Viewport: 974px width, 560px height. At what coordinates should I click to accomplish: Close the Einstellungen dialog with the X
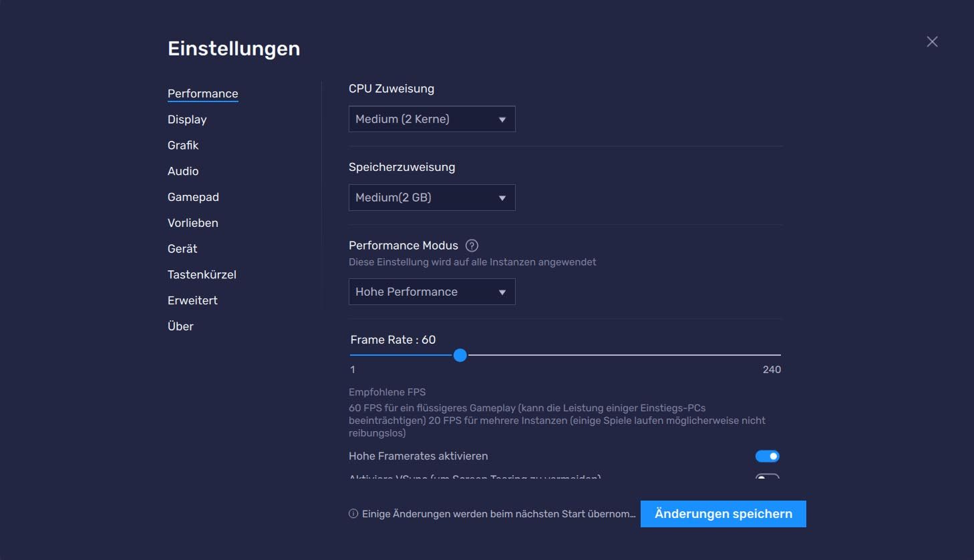click(933, 41)
